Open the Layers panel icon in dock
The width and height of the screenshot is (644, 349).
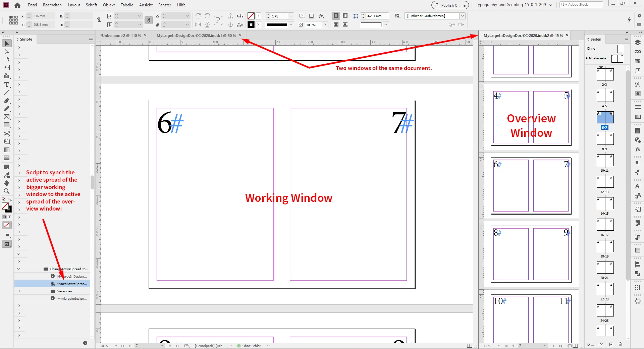tap(638, 42)
